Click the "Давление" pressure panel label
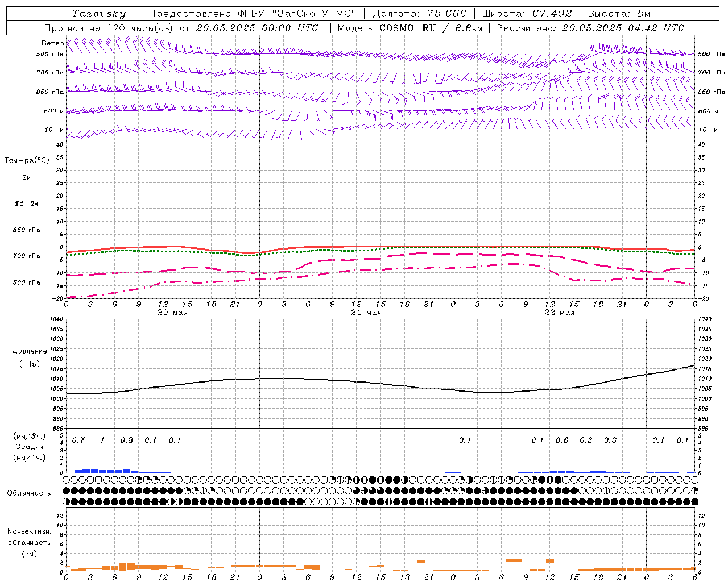Viewport: 728px width, 582px height. 30,351
